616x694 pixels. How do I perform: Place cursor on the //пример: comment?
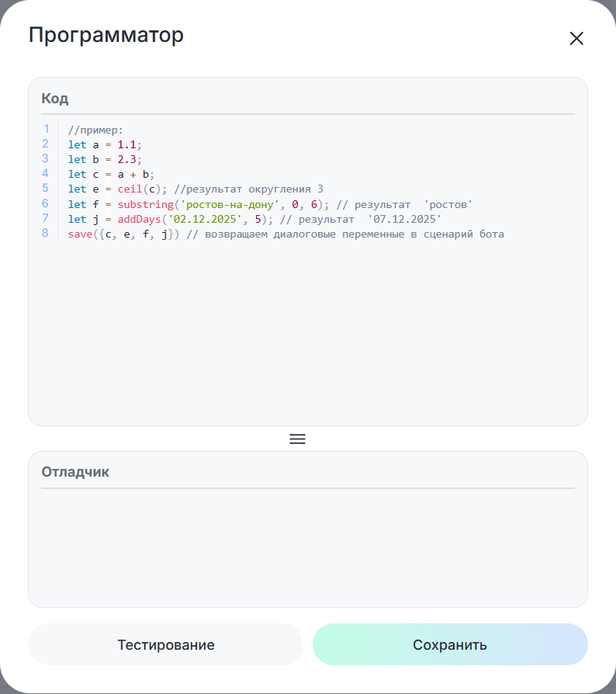95,130
